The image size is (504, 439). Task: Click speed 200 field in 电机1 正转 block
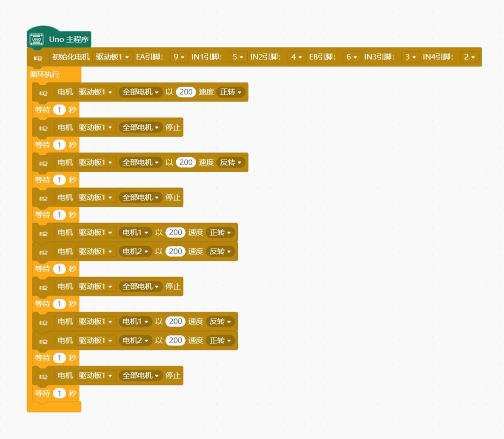[176, 232]
